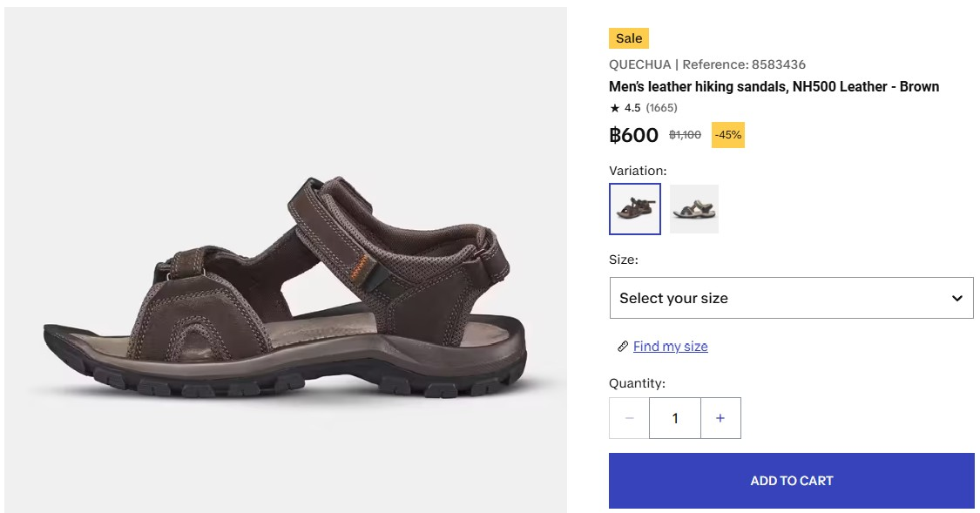Click the QUECHUA brand name
Screen dimensions: 980x513
pyautogui.click(x=640, y=64)
